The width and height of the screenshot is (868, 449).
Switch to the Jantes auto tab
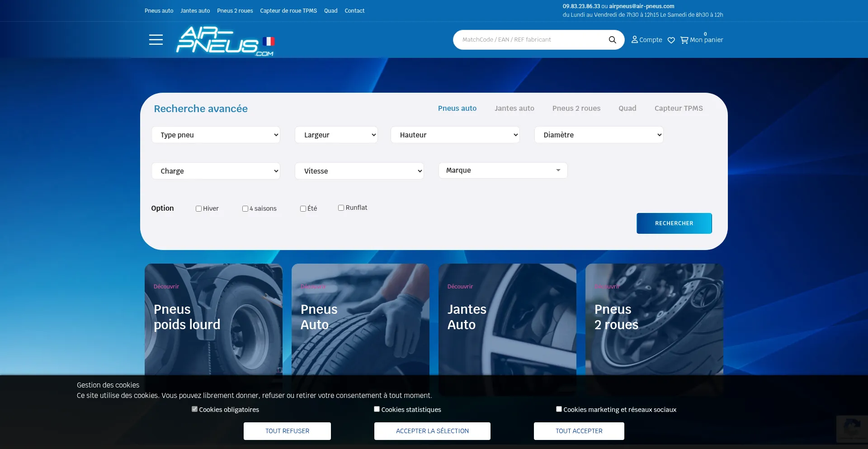514,109
